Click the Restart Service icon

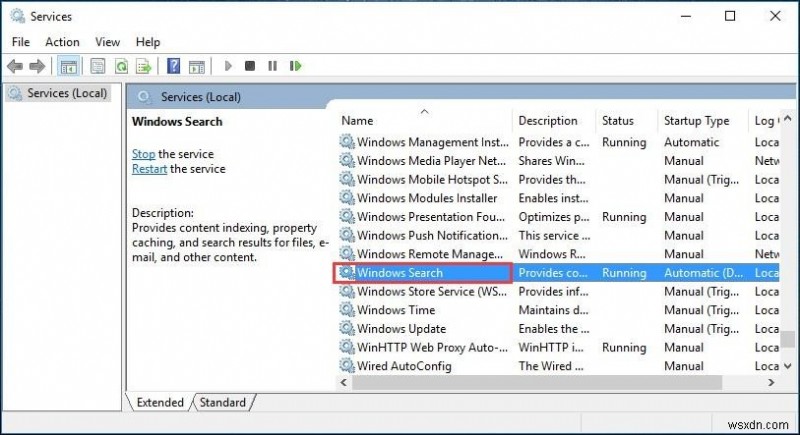pyautogui.click(x=295, y=66)
